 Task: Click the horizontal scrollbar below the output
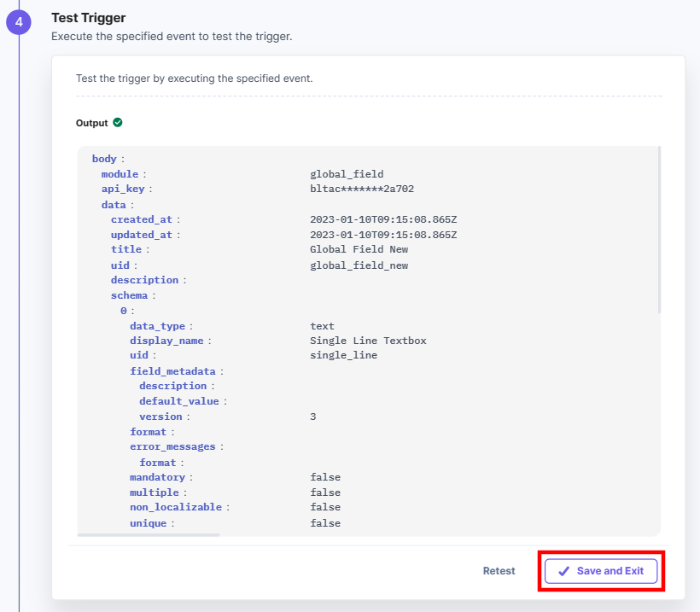point(149,534)
